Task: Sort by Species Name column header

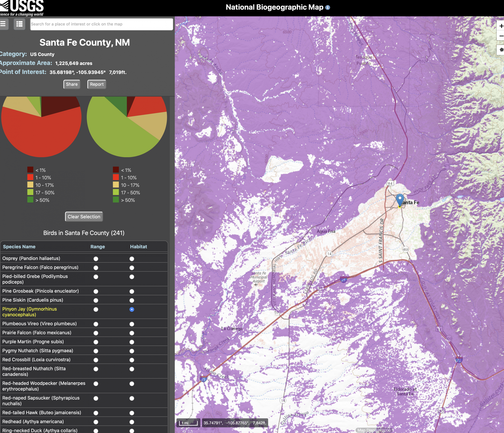Action: click(x=19, y=247)
